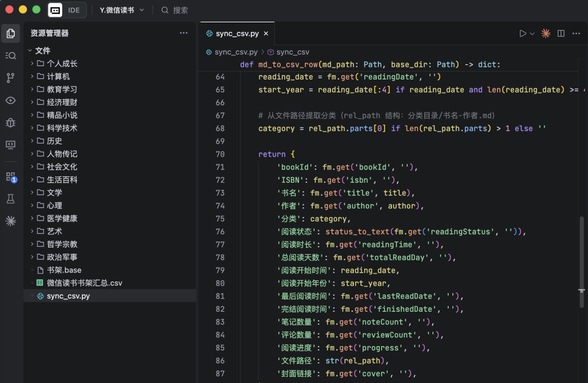The height and width of the screenshot is (383, 588).
Task: Click the orange AI spark icon top-right
Action: 546,34
